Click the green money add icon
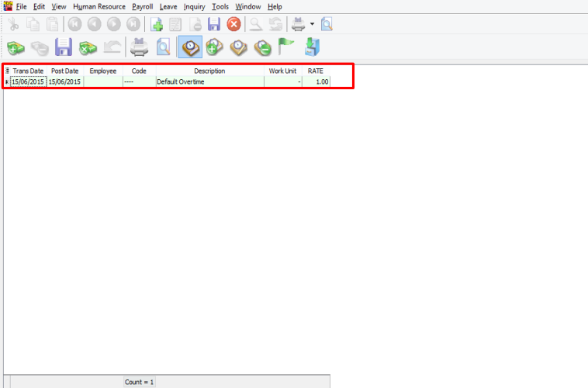The width and height of the screenshot is (588, 388). (x=16, y=48)
